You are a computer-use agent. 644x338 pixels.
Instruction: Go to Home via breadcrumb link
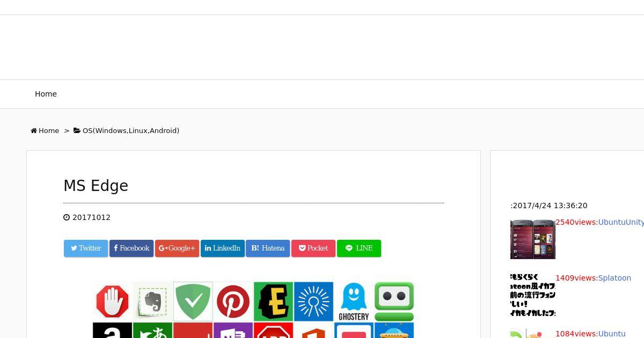click(49, 130)
